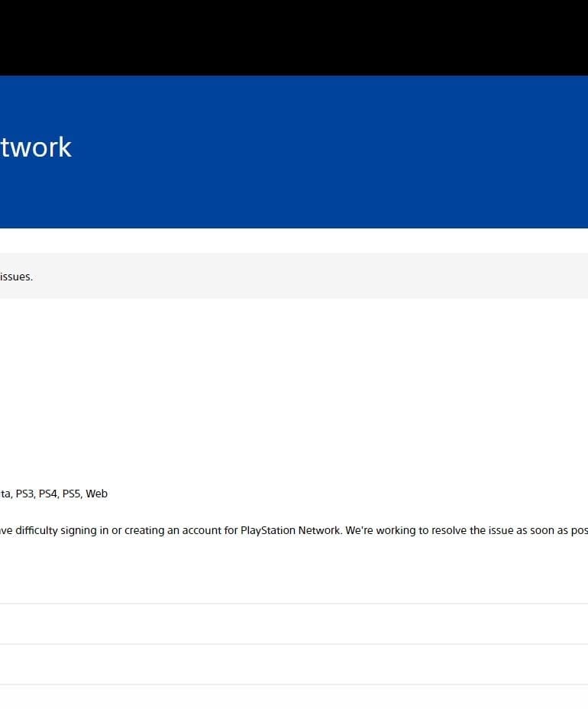Expand the second collapsed service row

(294, 664)
